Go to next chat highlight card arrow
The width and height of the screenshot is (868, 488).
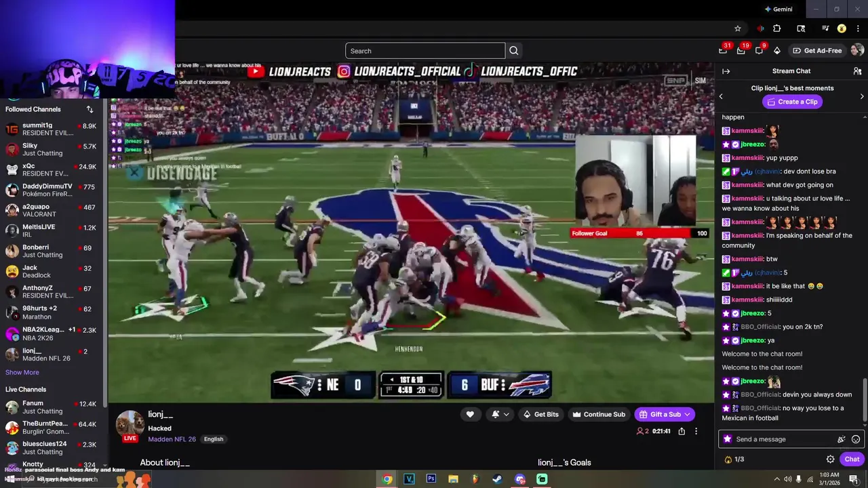tap(862, 96)
